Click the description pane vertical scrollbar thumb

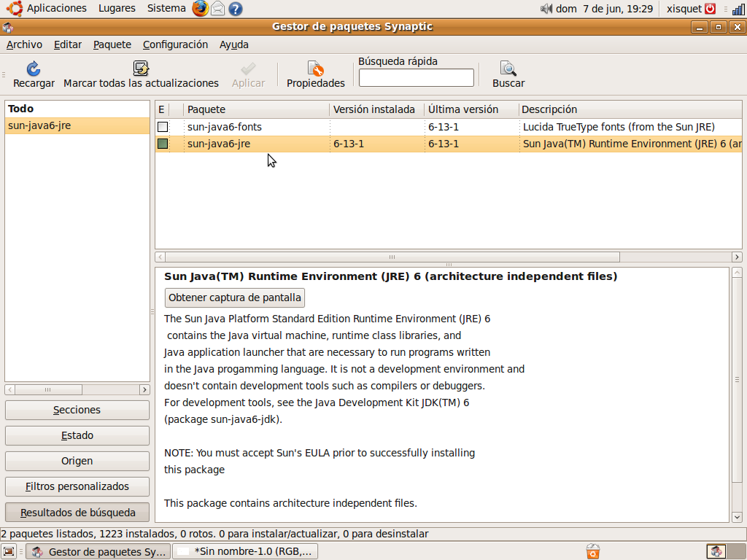click(x=737, y=379)
